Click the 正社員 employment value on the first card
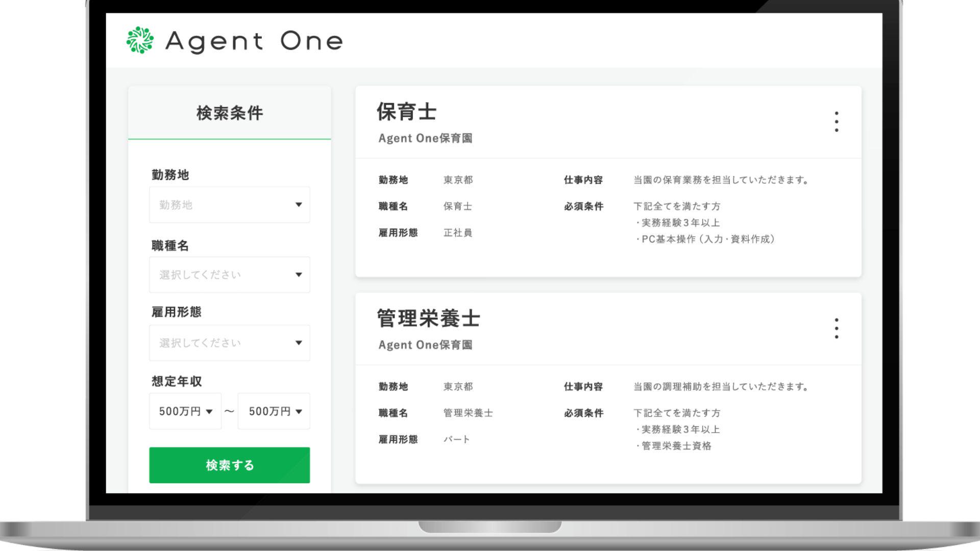 457,233
